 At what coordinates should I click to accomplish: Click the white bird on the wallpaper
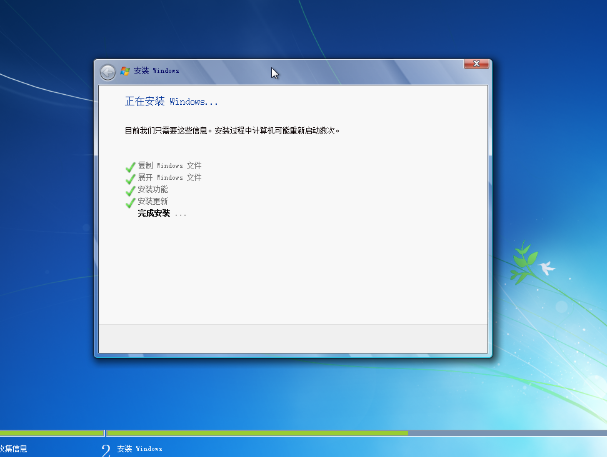pos(545,267)
